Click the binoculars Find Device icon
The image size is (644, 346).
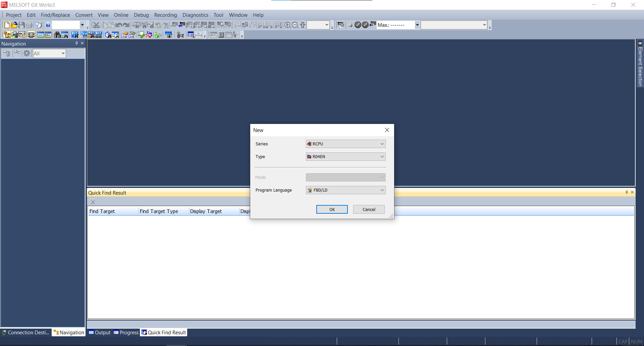(x=57, y=35)
